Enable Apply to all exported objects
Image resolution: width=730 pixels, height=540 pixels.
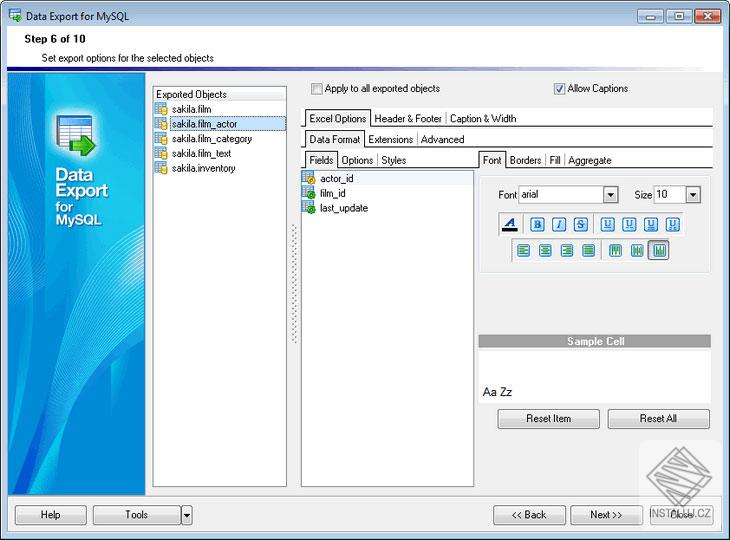point(317,89)
